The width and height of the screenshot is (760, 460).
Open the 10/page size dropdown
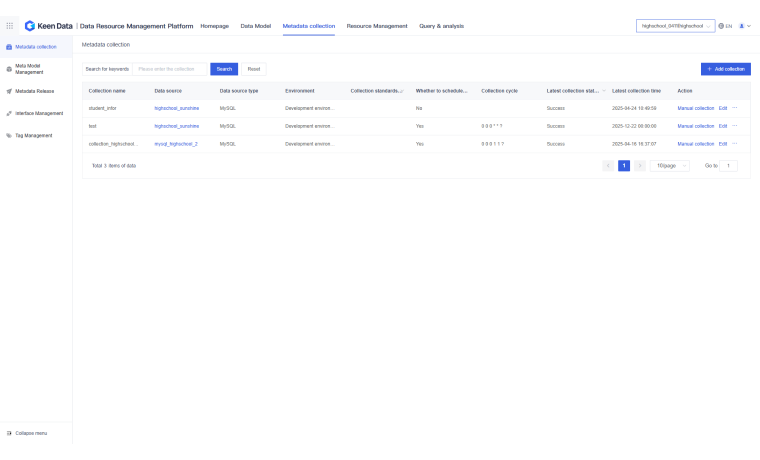669,165
